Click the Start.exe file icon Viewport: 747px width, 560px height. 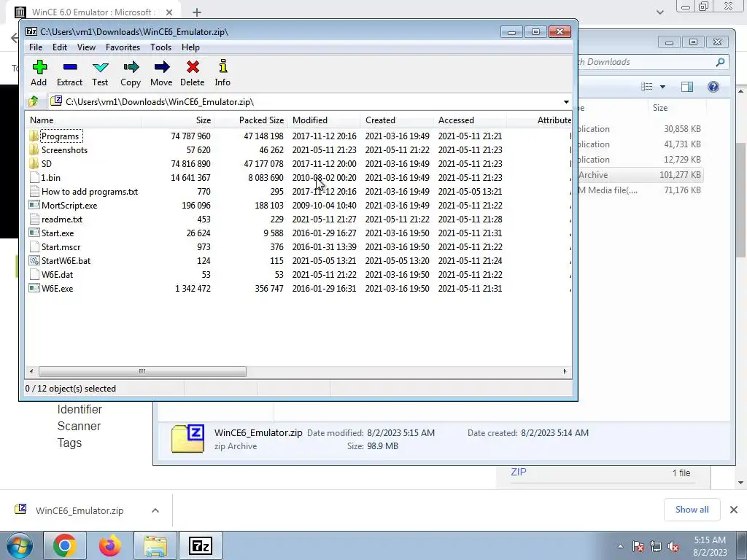[x=34, y=233]
